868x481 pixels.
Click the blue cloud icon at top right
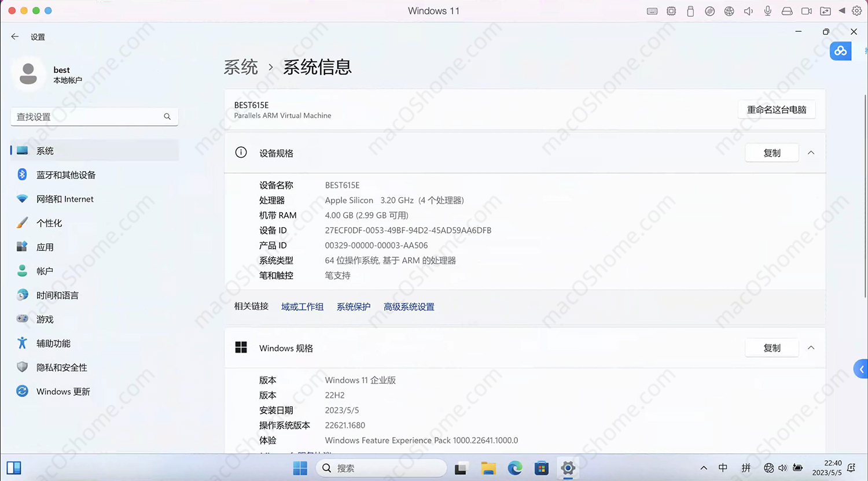click(x=841, y=51)
